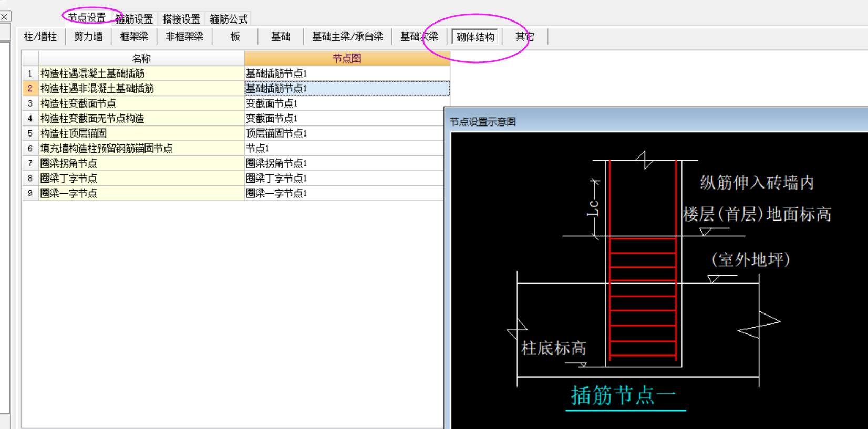Click 插筋节点一 diagram title

click(624, 395)
